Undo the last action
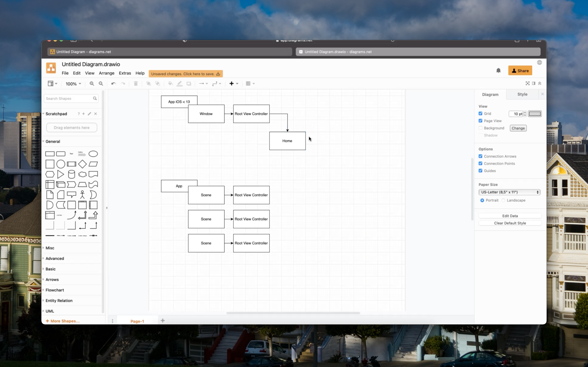 [x=113, y=83]
